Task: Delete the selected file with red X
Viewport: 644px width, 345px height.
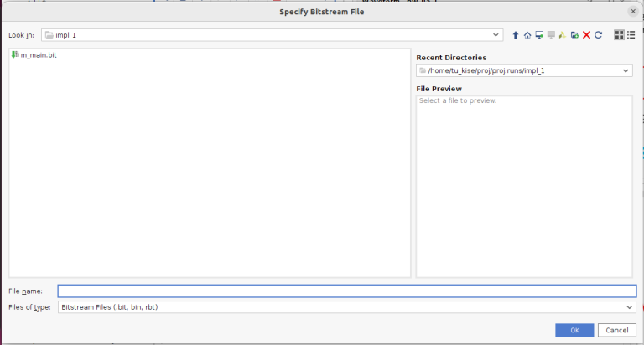Action: coord(586,35)
